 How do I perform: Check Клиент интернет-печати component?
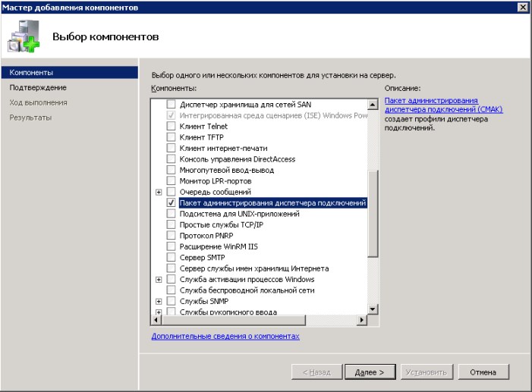(x=171, y=148)
